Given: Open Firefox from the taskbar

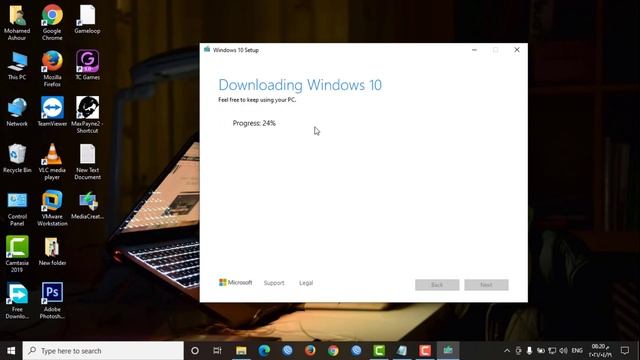Looking at the screenshot, I should 310,351.
